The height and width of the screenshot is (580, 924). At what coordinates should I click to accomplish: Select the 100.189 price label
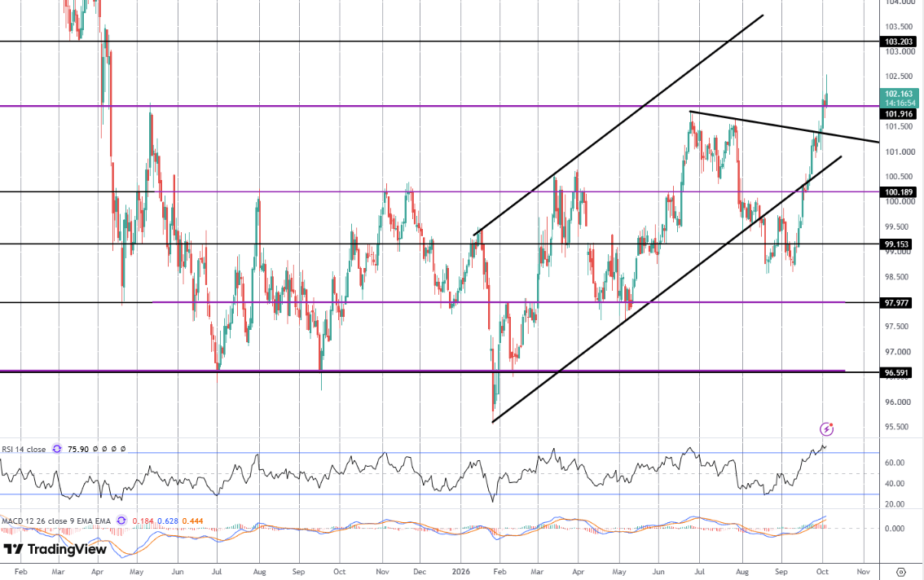(x=900, y=191)
